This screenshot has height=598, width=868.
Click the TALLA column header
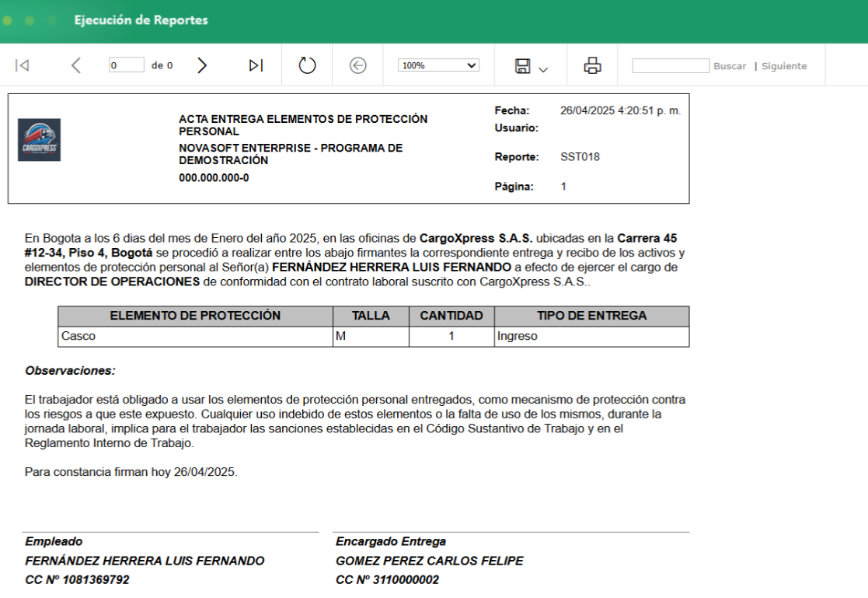coord(371,316)
